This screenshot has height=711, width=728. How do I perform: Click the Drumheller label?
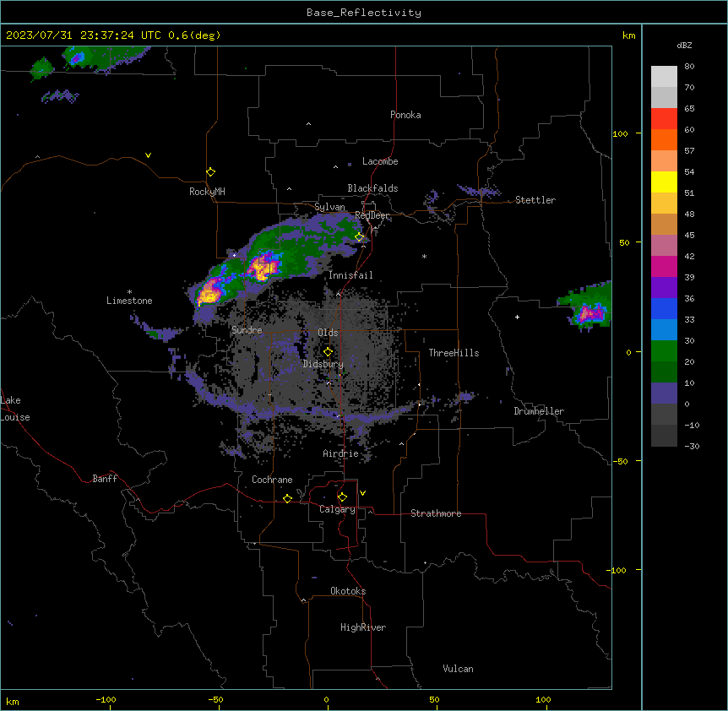point(539,411)
